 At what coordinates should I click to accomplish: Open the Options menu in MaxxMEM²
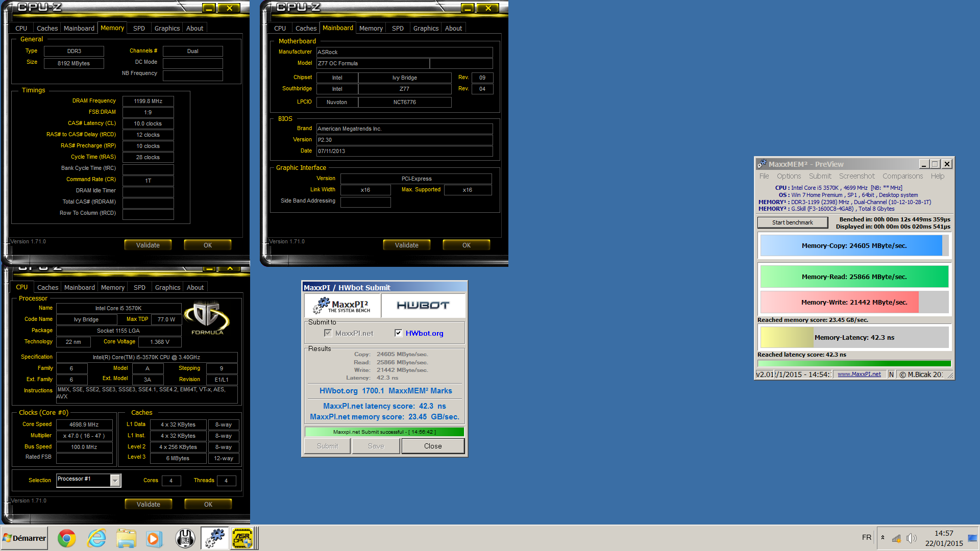pos(789,176)
